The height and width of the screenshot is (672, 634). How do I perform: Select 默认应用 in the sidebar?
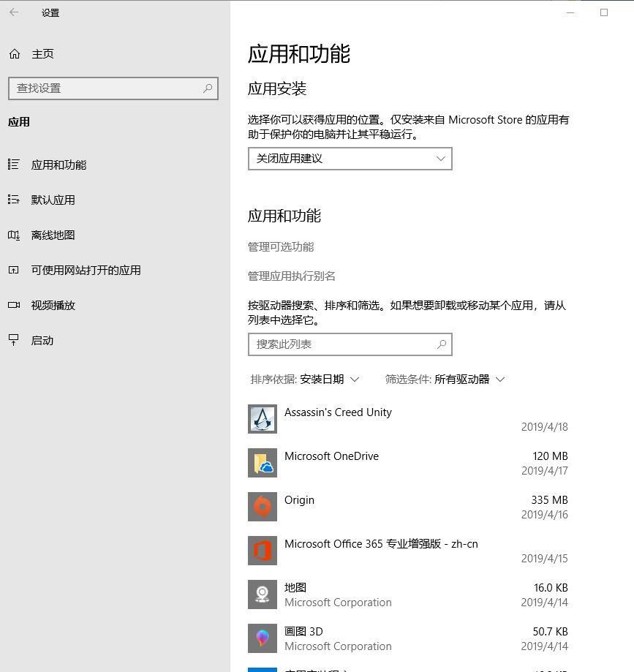click(53, 200)
